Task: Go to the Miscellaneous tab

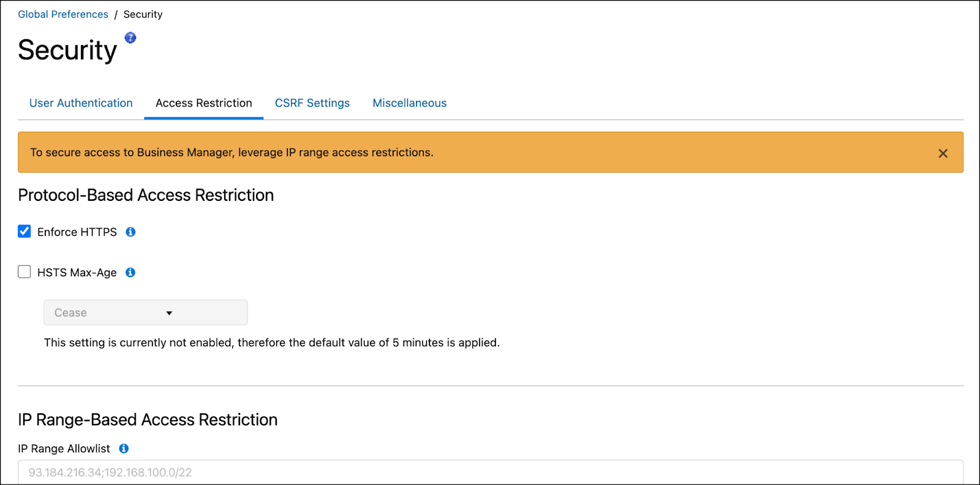Action: coord(409,103)
